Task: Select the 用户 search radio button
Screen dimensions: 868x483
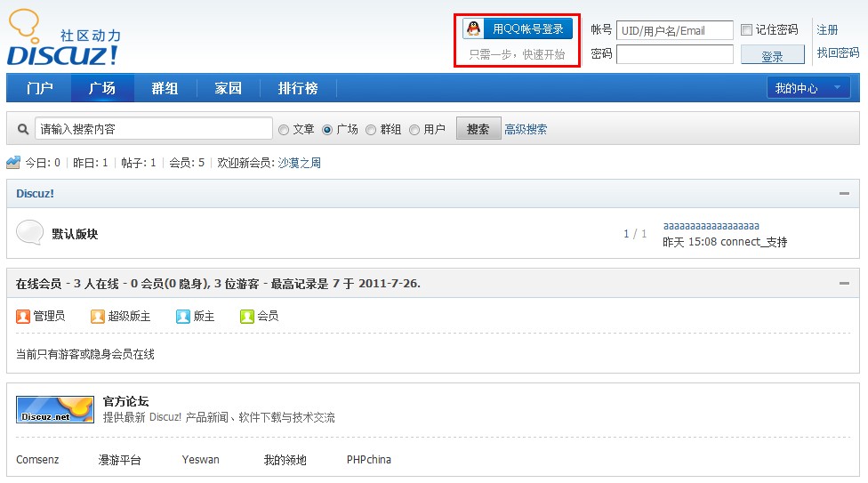Action: tap(414, 130)
